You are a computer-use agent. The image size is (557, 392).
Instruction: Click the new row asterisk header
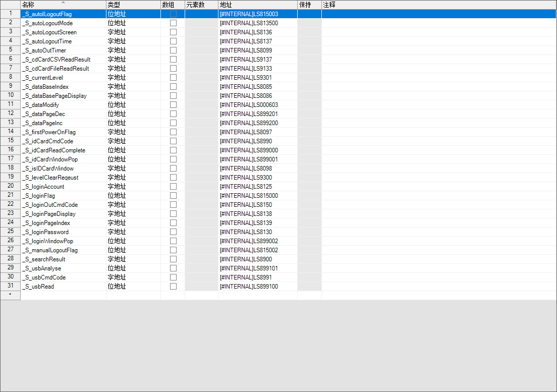[10, 296]
